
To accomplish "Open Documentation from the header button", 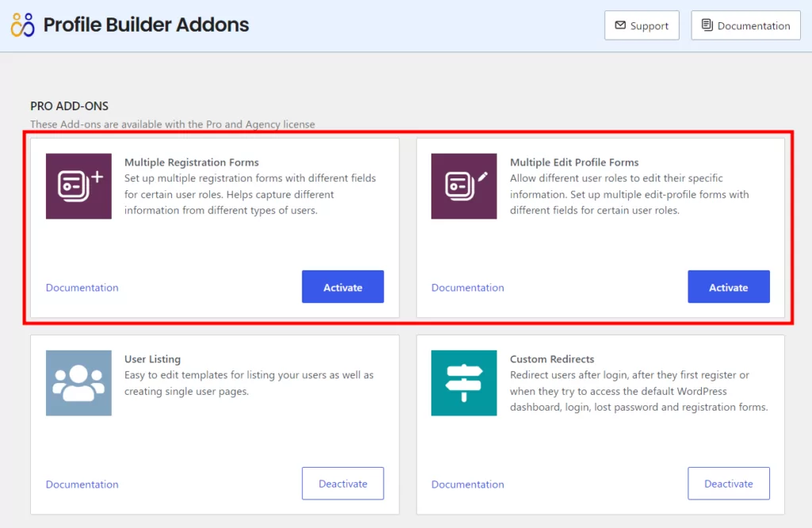I will pyautogui.click(x=745, y=25).
